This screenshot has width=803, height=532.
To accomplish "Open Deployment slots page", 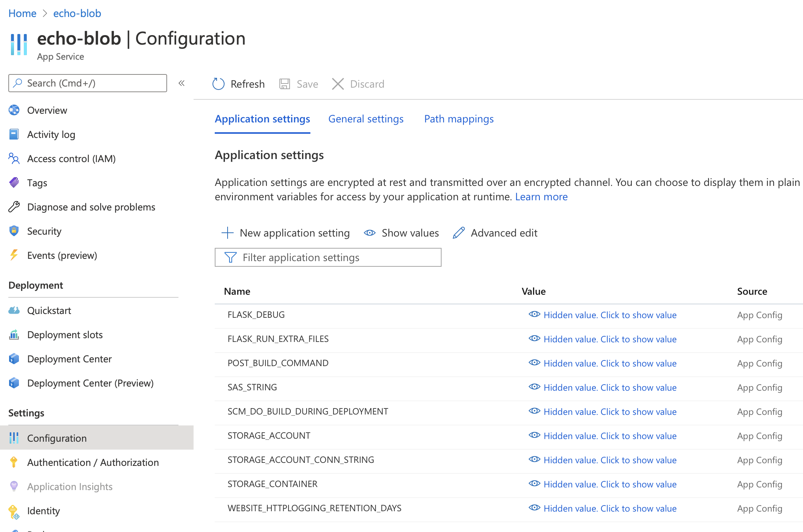I will coord(65,335).
